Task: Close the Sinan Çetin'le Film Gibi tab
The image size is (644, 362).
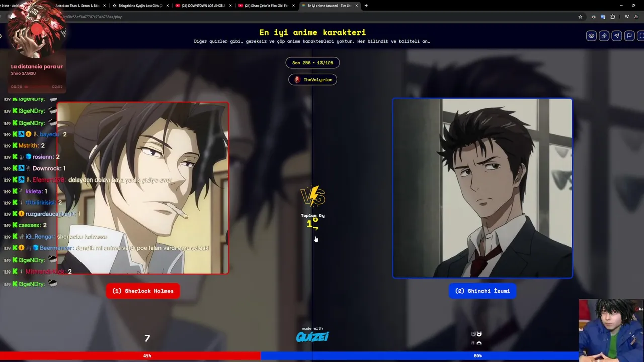Action: (293, 6)
